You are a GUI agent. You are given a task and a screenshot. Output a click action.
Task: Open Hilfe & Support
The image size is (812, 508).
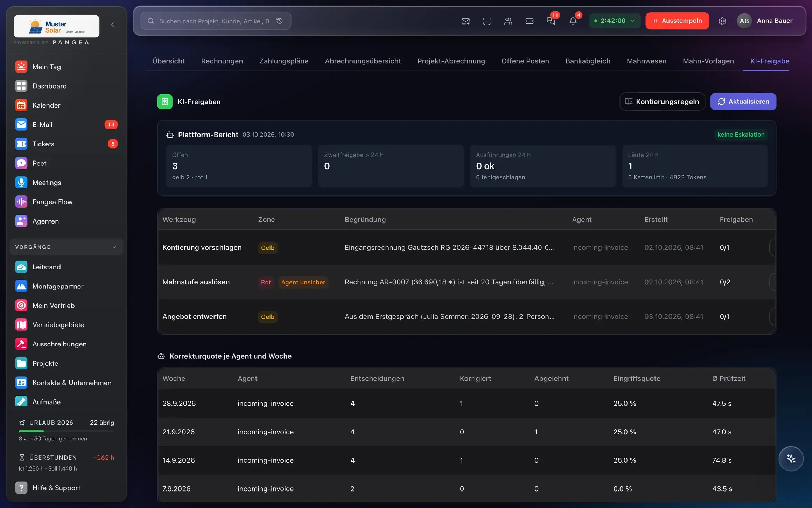[x=66, y=488]
